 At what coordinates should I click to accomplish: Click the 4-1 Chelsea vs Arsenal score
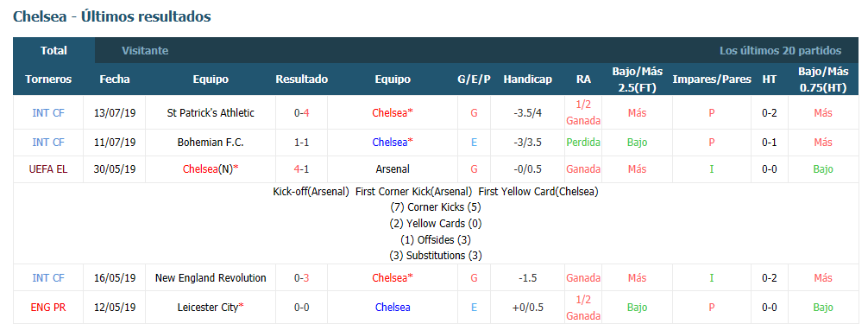pos(302,168)
